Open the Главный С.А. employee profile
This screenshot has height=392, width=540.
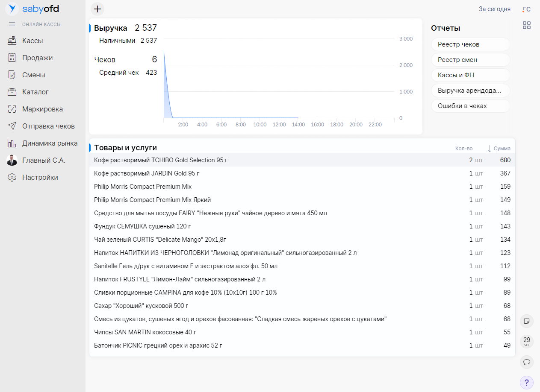(x=43, y=161)
